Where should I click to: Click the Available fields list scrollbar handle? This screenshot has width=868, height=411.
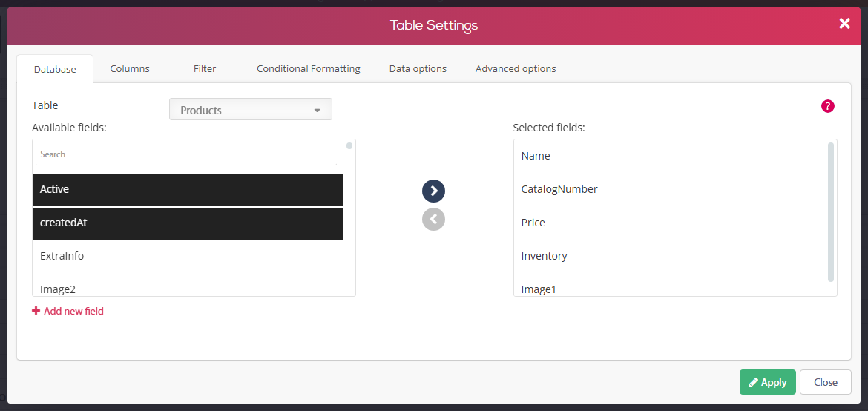(x=349, y=146)
